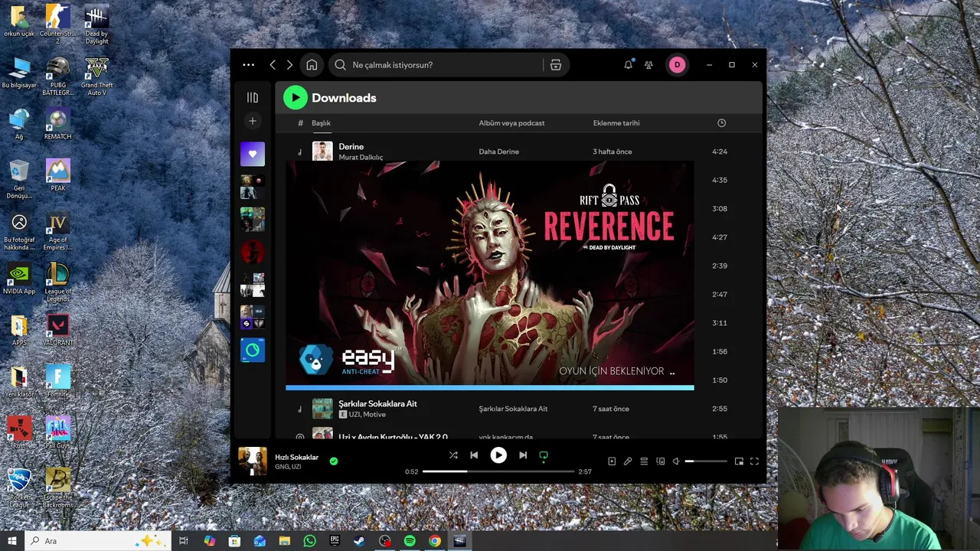This screenshot has width=980, height=551.
Task: Open album Daha Derine
Action: [x=498, y=152]
